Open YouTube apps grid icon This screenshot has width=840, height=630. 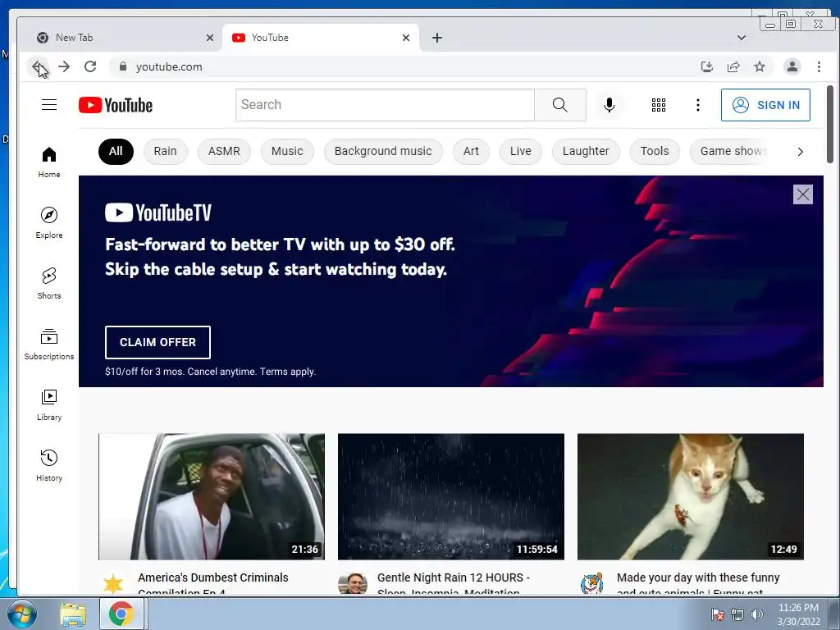pyautogui.click(x=659, y=105)
